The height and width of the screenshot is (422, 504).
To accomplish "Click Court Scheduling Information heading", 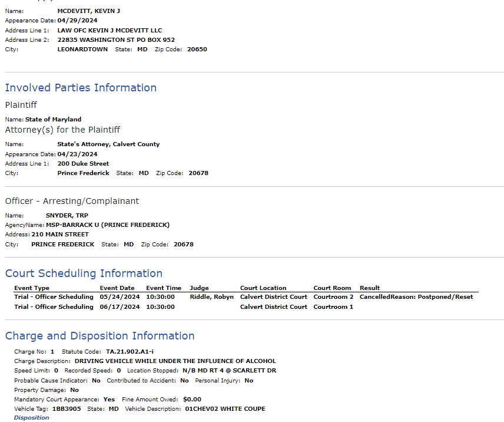I will [84, 273].
